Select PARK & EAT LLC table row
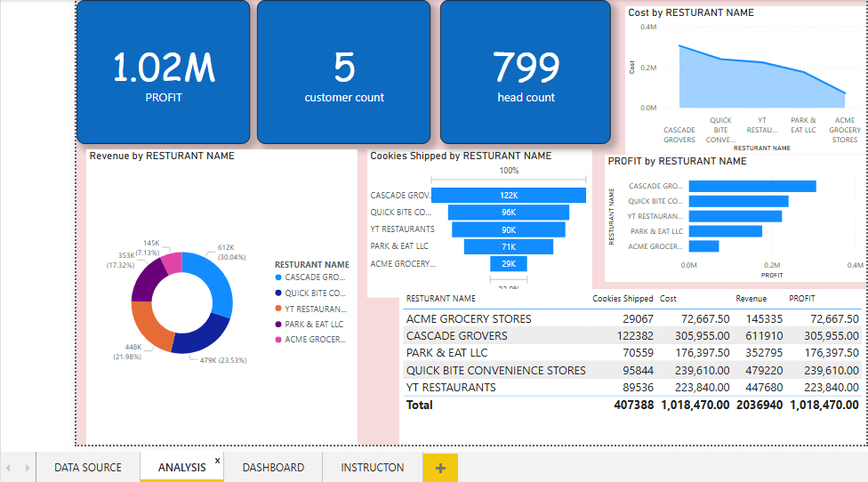The image size is (868, 482). pos(632,353)
